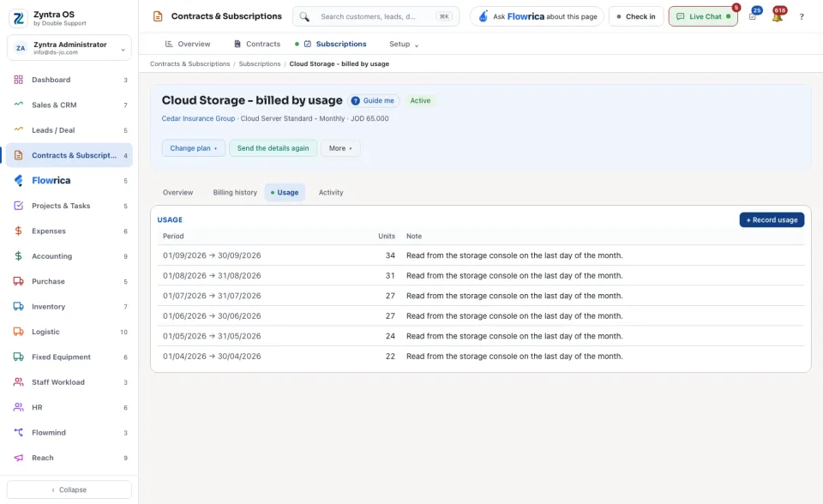Click the Period column header
The height and width of the screenshot is (504, 823).
click(x=173, y=237)
